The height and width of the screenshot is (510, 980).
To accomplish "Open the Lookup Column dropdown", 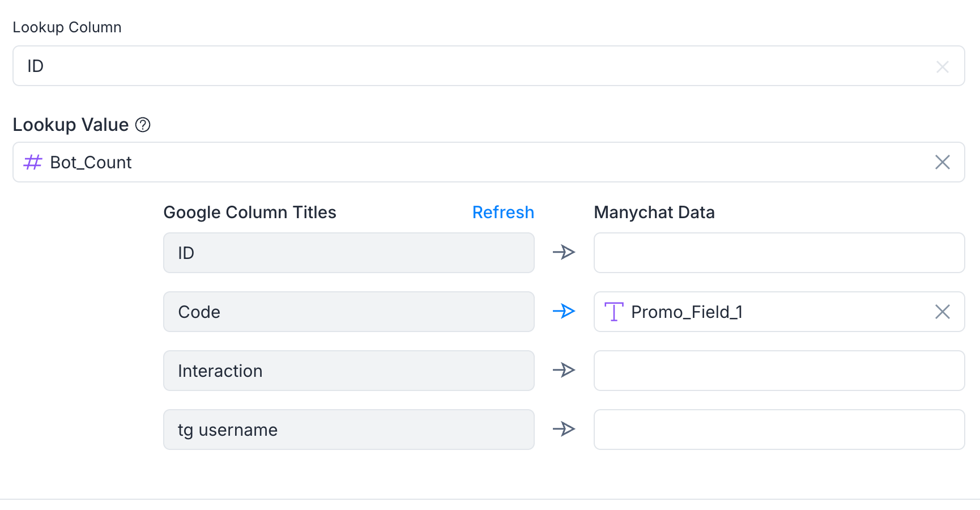I will click(x=489, y=66).
